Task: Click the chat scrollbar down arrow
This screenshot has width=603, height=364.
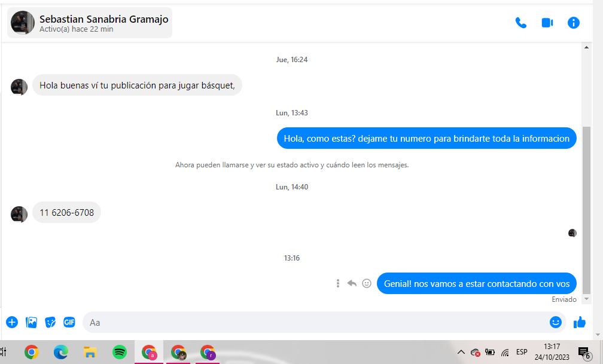Action: pos(586,298)
